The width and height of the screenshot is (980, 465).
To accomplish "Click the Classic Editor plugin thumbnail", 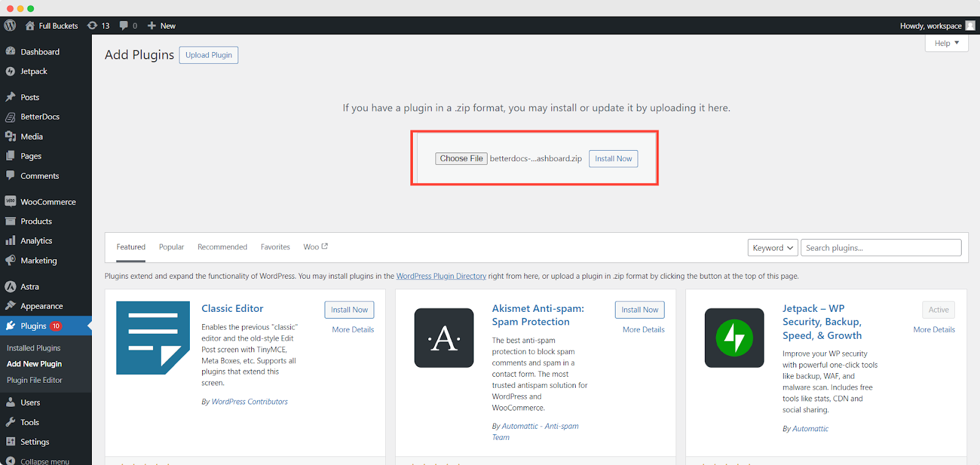I will coord(153,338).
